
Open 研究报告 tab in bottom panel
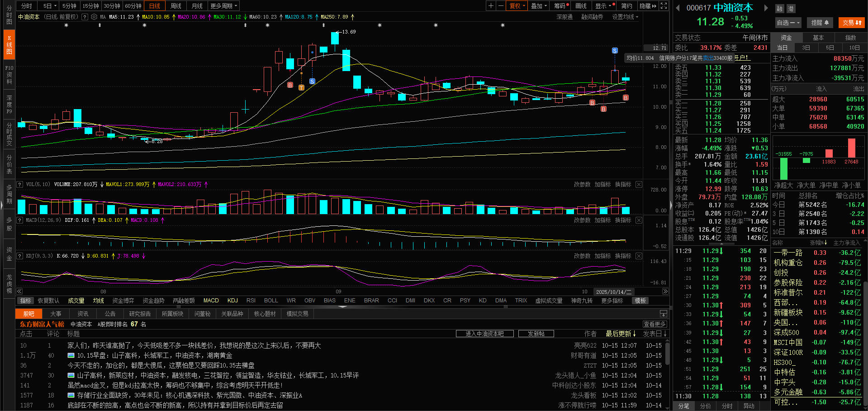point(140,314)
